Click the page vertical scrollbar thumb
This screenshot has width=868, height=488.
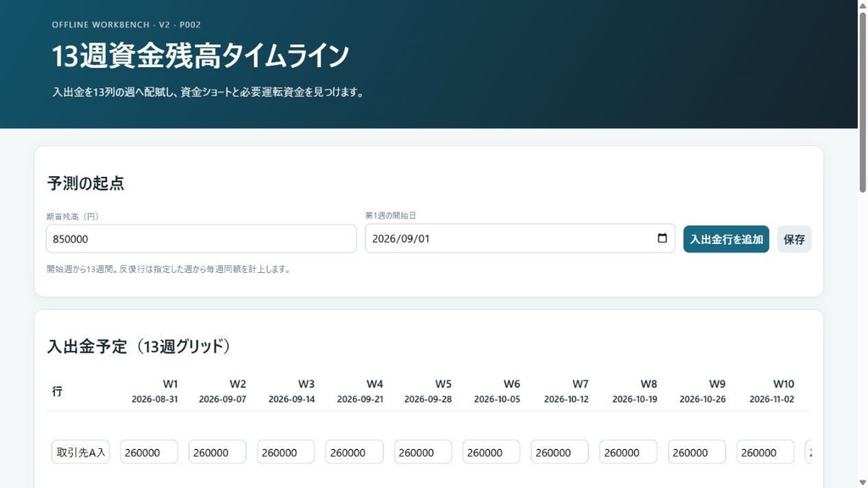(862, 102)
